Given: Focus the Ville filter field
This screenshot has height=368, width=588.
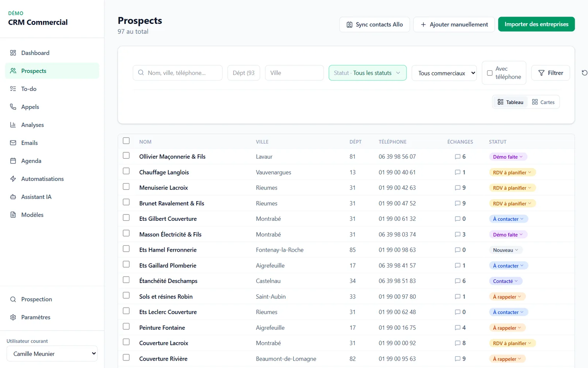Looking at the screenshot, I should click(x=294, y=73).
